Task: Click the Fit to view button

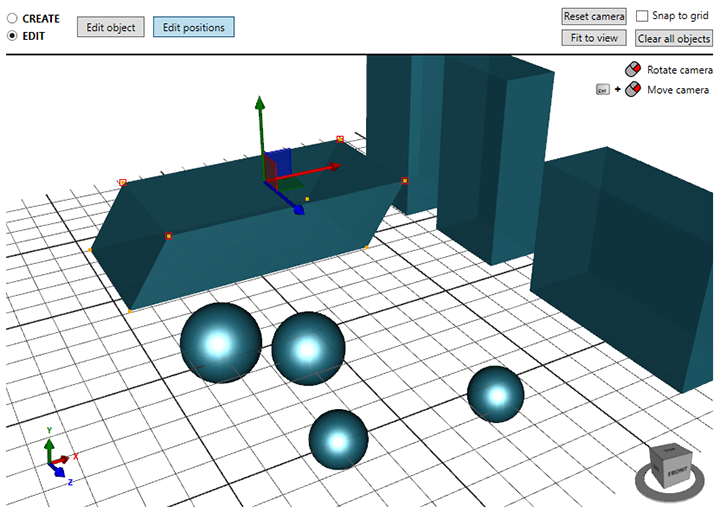Action: [x=594, y=38]
